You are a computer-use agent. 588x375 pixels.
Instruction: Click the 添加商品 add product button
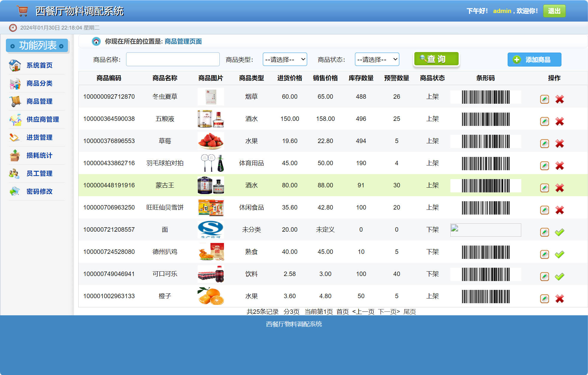click(x=534, y=59)
